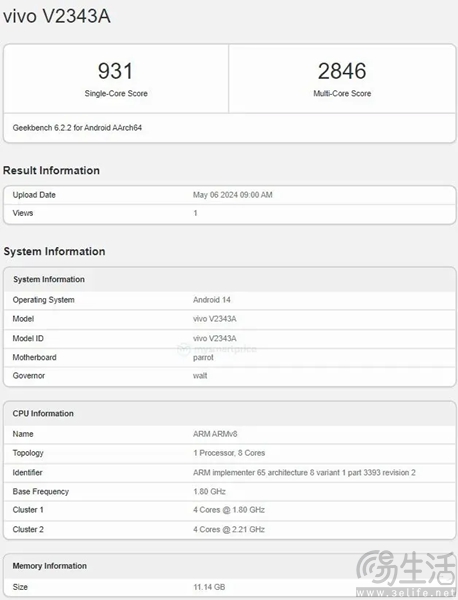Screen dimensions: 458x600
Task: Select the Model ID row's 'vivo V2343A' value
Action: [x=215, y=338]
